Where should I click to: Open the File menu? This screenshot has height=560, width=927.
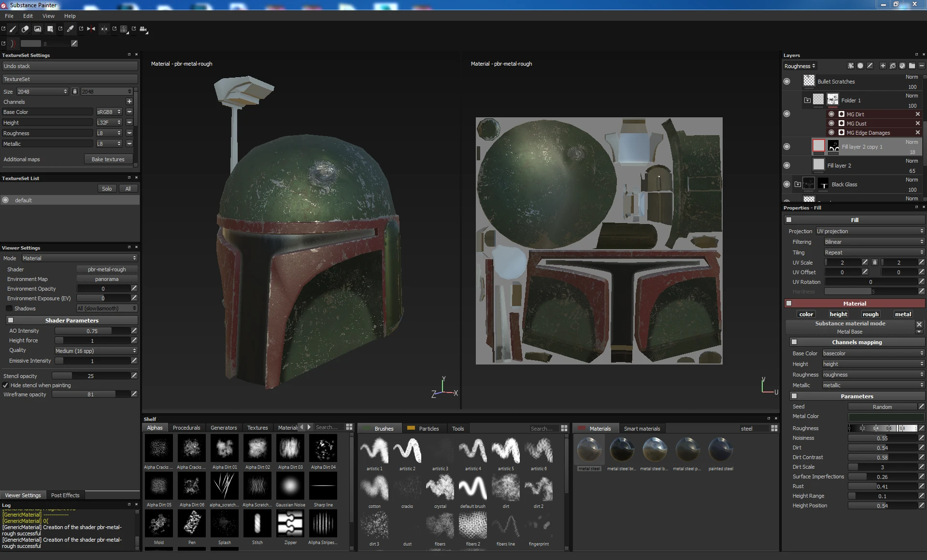(9, 16)
